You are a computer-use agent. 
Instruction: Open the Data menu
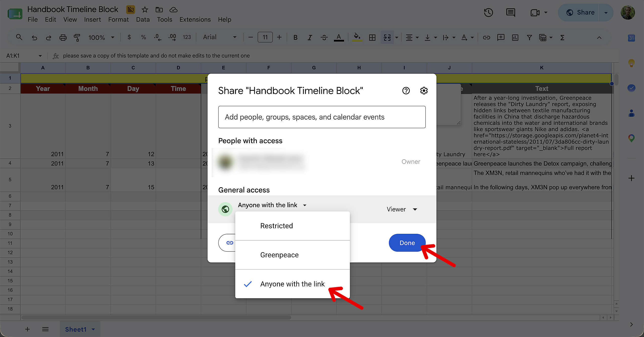[143, 20]
